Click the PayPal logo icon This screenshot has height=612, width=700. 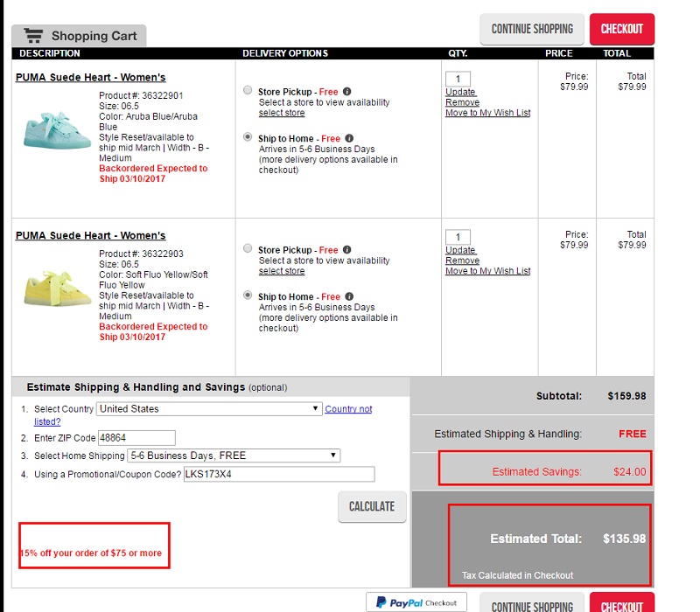point(381,602)
